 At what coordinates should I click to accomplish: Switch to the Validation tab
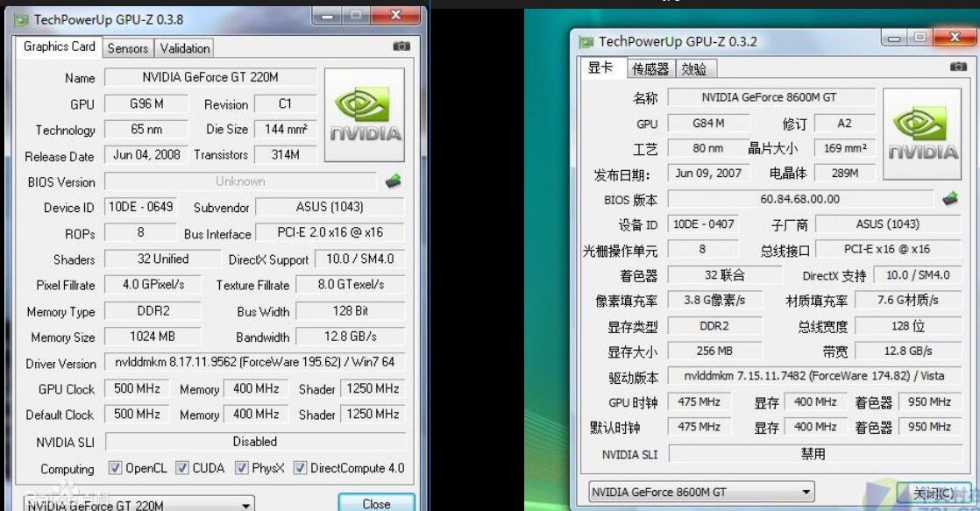click(183, 48)
